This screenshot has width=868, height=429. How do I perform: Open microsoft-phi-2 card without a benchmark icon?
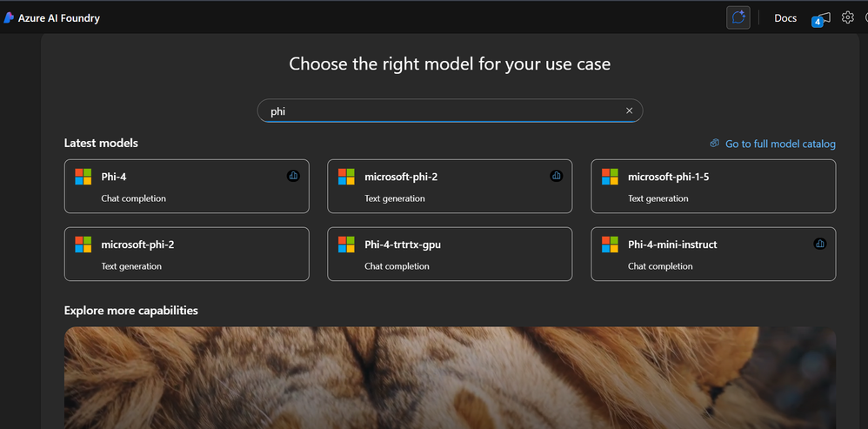pyautogui.click(x=186, y=254)
